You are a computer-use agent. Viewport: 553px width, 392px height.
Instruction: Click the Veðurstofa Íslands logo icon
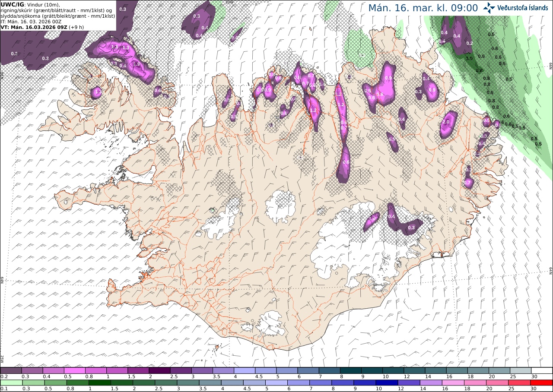click(490, 8)
